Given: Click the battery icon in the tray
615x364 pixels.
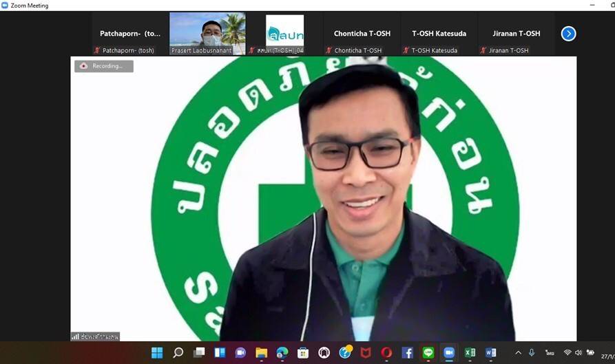Looking at the screenshot, I should pos(590,352).
